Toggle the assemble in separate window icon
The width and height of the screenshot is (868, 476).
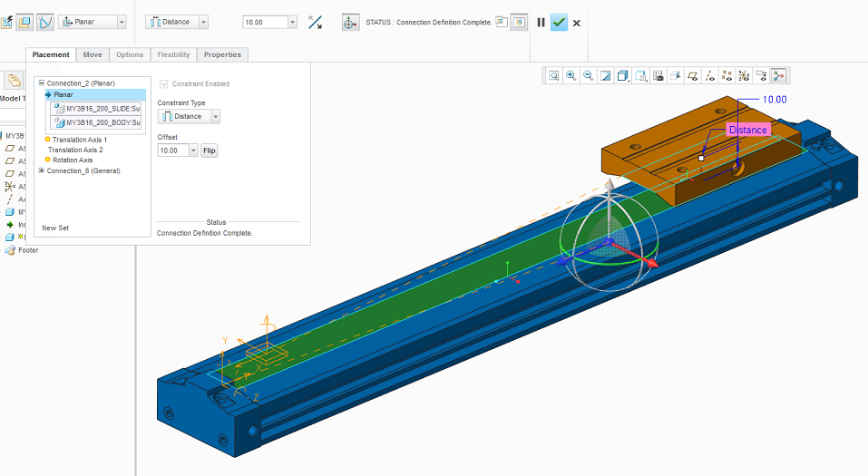tap(24, 22)
